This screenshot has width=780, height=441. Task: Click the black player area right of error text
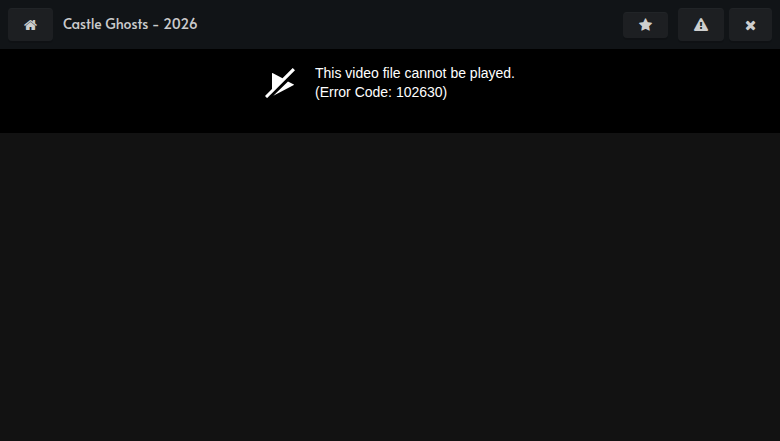647,90
